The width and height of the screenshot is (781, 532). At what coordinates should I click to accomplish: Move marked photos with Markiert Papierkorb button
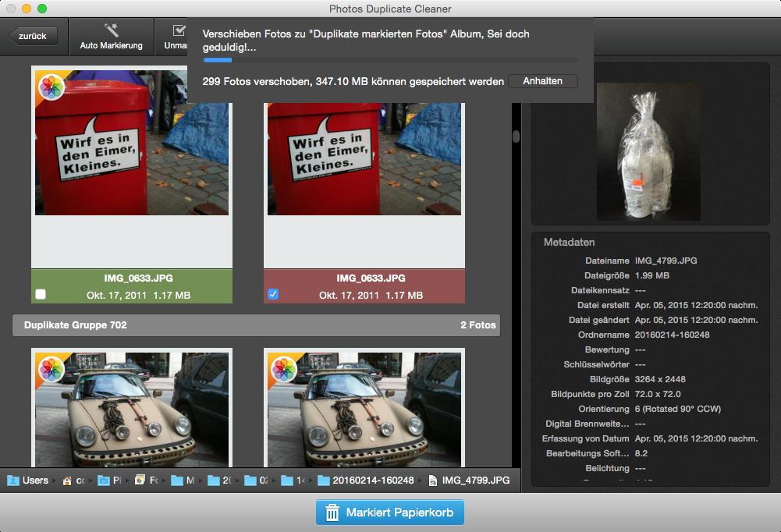(x=390, y=512)
